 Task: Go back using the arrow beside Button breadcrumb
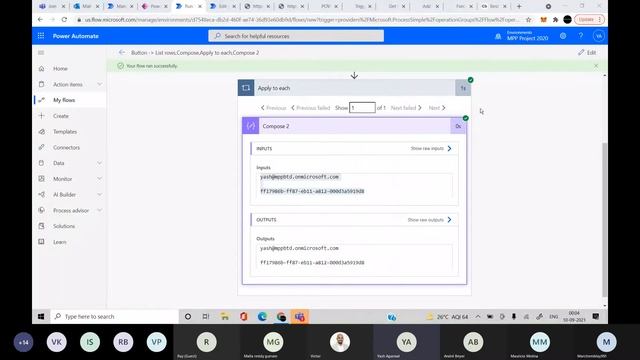coord(122,53)
